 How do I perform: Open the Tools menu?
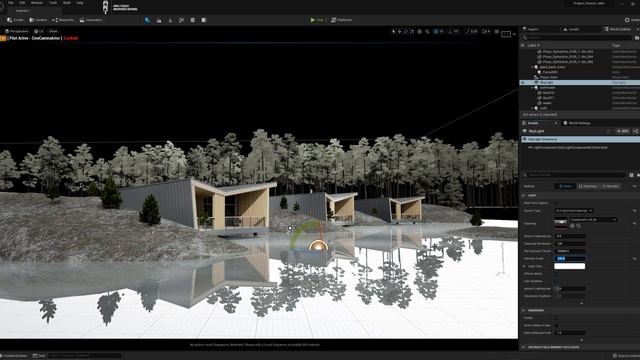click(x=53, y=2)
